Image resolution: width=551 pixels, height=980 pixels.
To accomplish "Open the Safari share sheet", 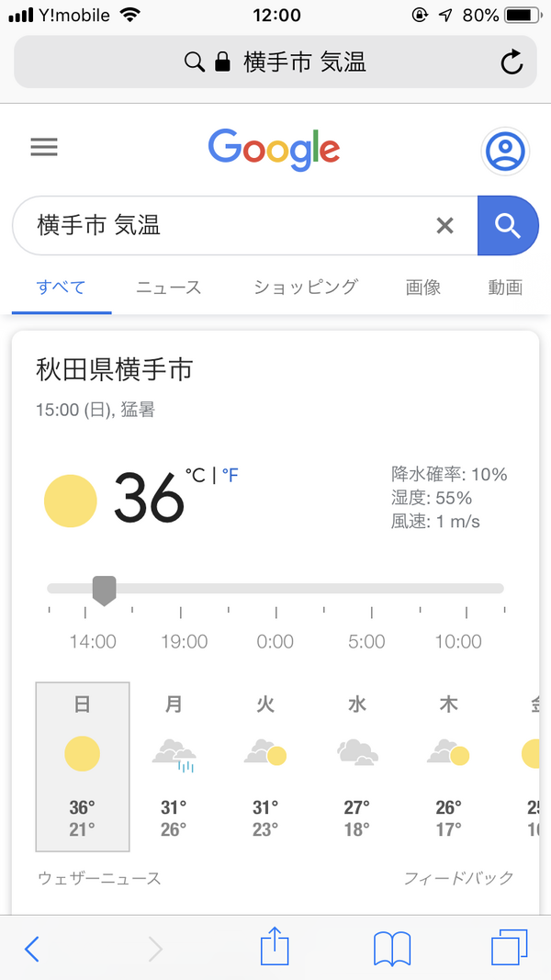I will pos(275,947).
